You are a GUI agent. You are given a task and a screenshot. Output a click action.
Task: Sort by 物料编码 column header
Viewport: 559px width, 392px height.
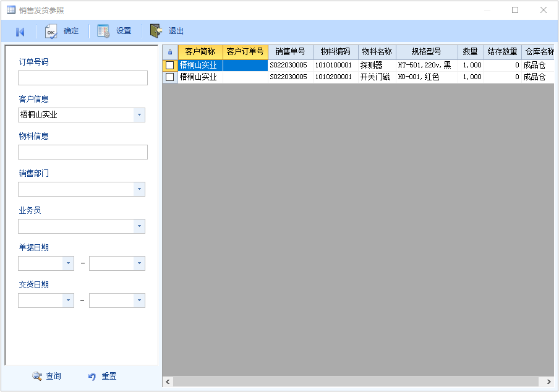336,52
